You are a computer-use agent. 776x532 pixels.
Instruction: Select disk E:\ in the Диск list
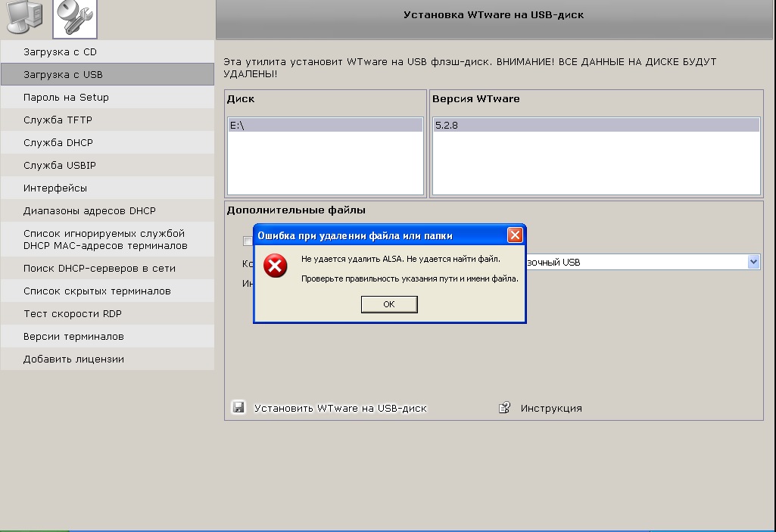click(326, 126)
